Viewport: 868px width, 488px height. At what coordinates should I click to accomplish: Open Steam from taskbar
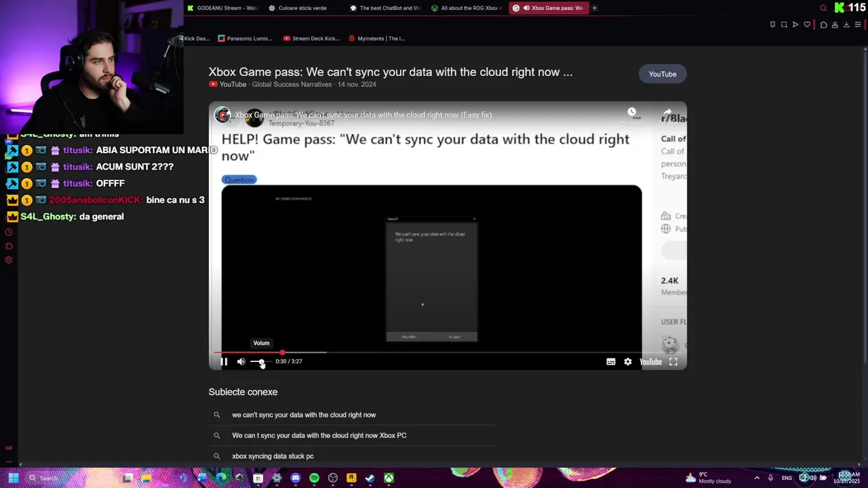(370, 478)
